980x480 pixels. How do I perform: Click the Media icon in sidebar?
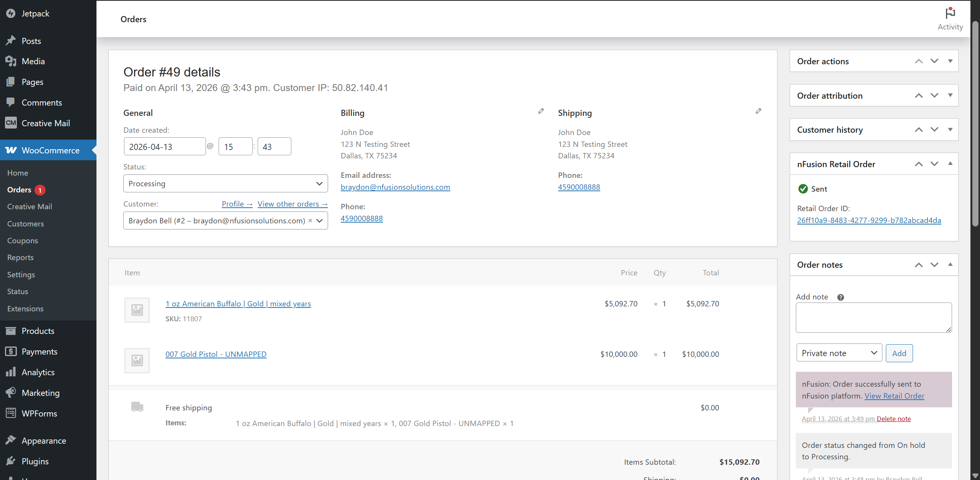point(11,61)
